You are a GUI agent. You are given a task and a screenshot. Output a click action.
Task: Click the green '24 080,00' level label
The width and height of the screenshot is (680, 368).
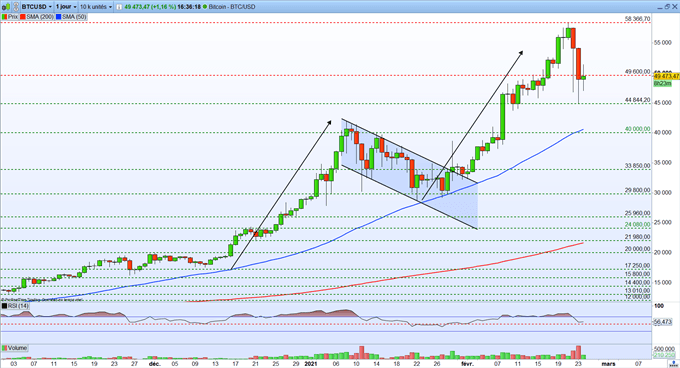(x=638, y=224)
